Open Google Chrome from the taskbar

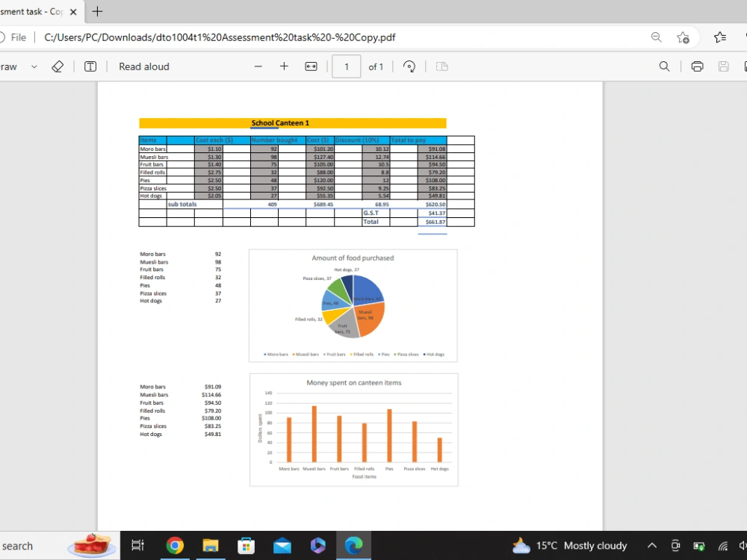click(175, 545)
